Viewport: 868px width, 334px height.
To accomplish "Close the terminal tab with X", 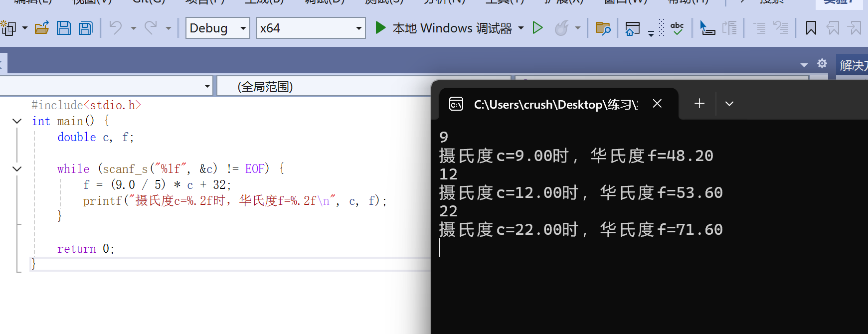I will click(x=657, y=103).
